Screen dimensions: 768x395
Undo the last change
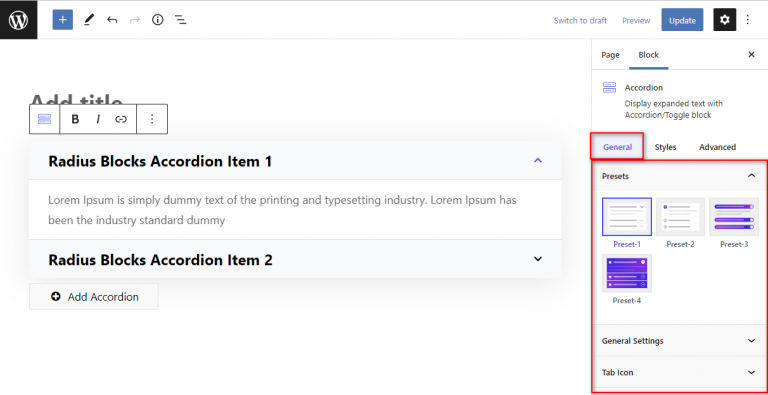click(112, 20)
